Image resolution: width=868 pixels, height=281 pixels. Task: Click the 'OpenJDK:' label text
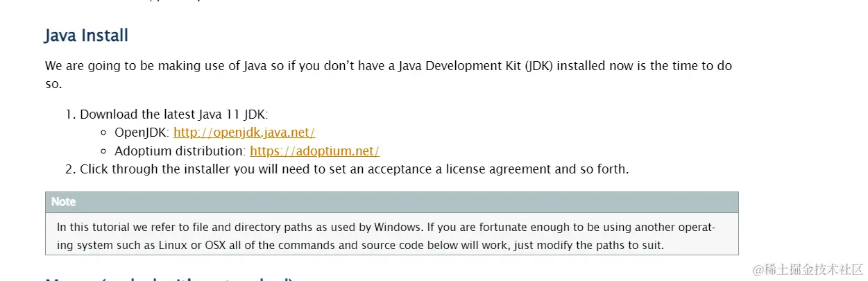142,133
